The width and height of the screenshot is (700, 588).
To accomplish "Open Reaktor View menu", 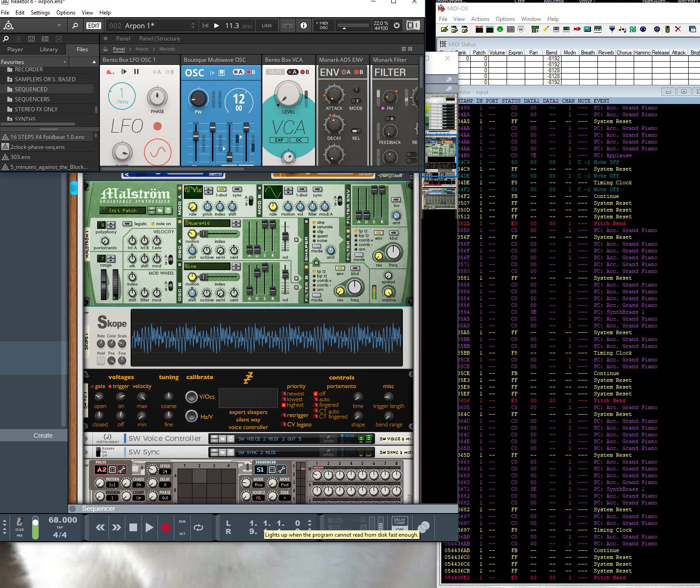I will [87, 13].
